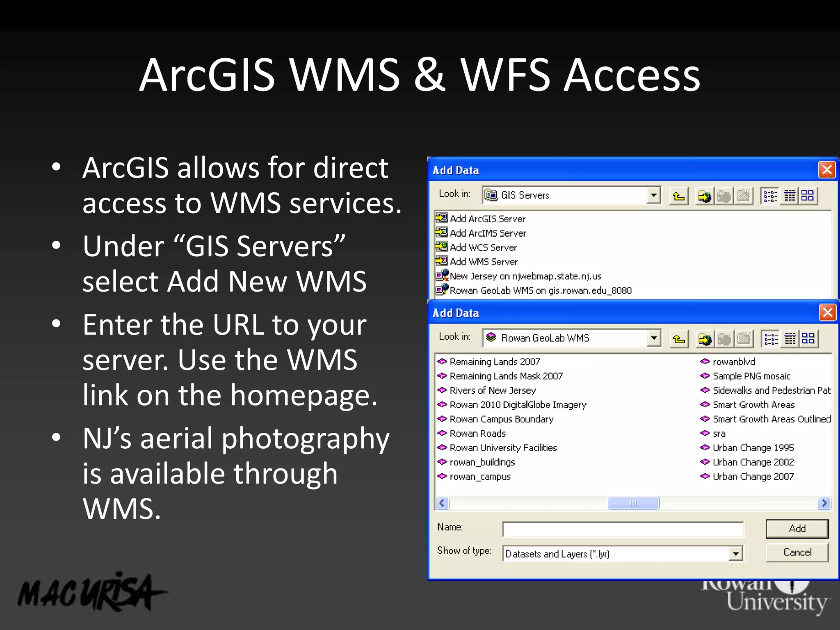
Task: Select Add WCS Server
Action: coord(477,247)
